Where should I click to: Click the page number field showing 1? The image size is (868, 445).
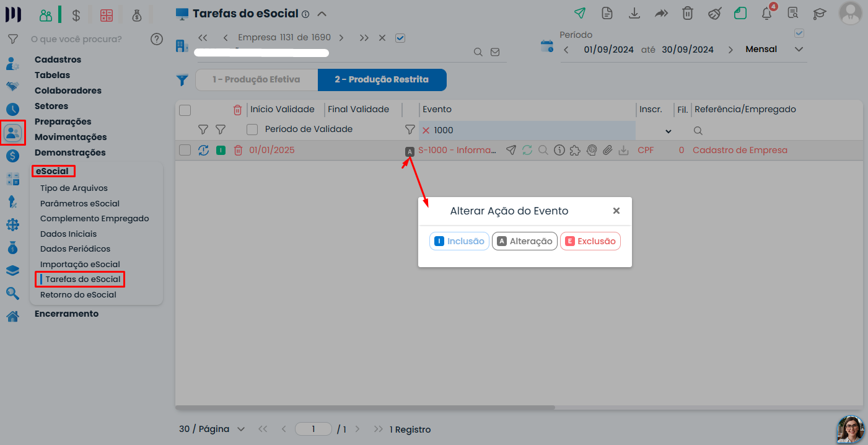pos(313,429)
